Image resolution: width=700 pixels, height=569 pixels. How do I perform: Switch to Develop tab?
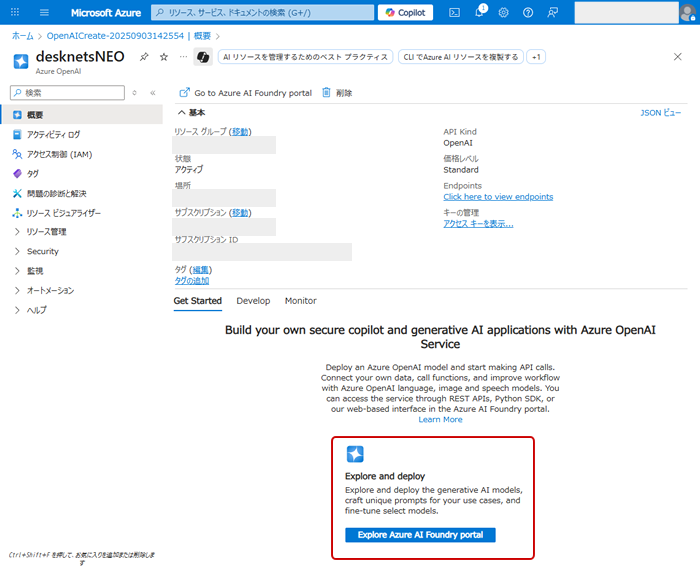253,301
